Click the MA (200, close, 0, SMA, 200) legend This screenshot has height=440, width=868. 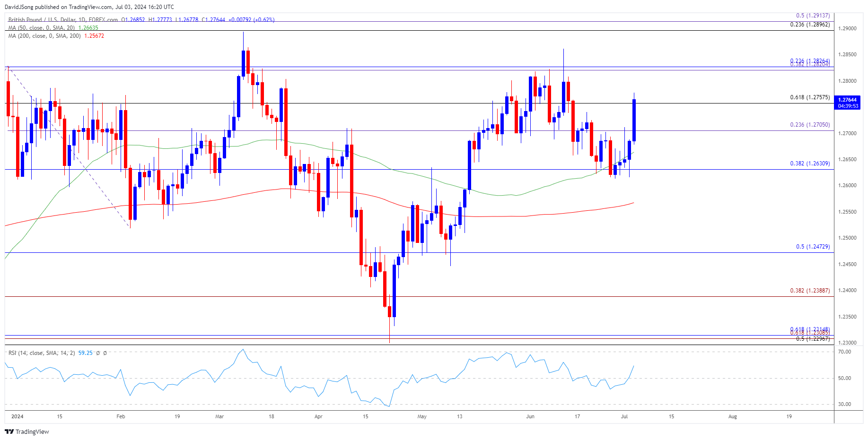[x=44, y=36]
